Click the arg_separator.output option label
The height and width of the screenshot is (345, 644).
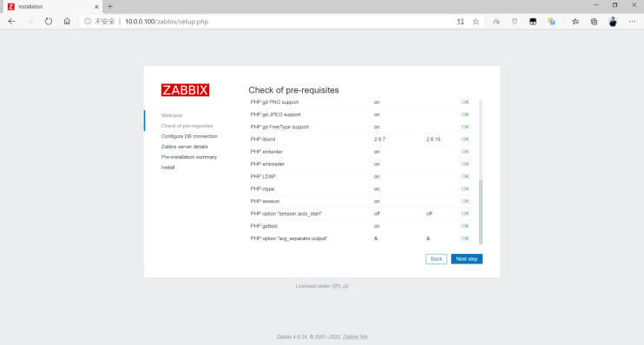[x=289, y=238]
